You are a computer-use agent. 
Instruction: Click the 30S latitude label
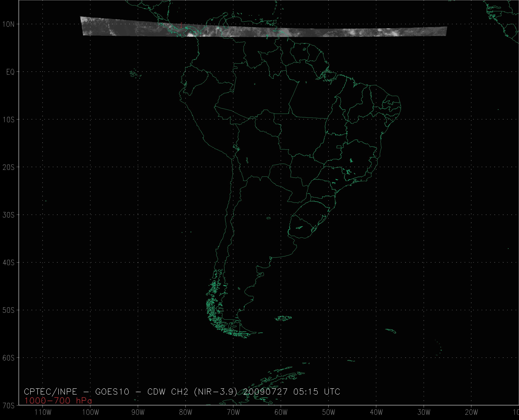9,215
